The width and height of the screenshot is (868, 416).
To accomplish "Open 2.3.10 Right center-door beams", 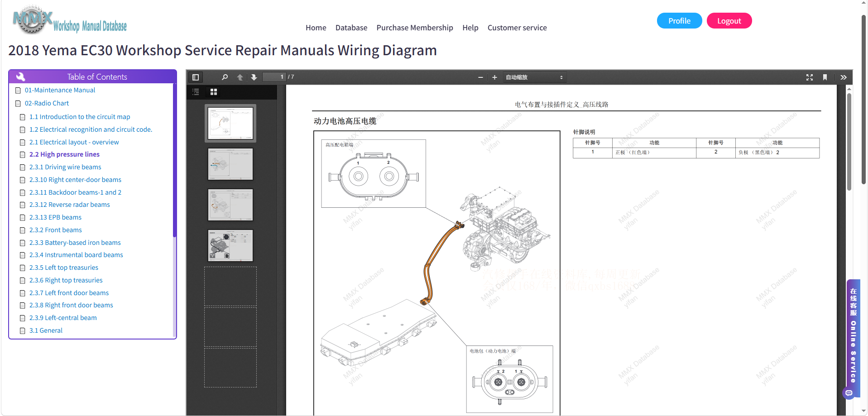I will pyautogui.click(x=75, y=180).
